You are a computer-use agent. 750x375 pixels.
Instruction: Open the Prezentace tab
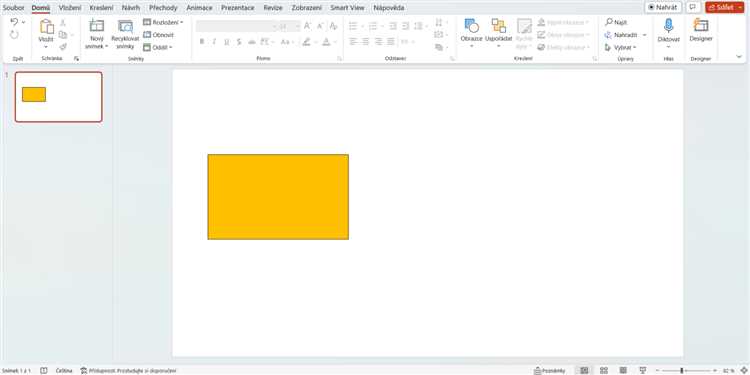(x=238, y=8)
